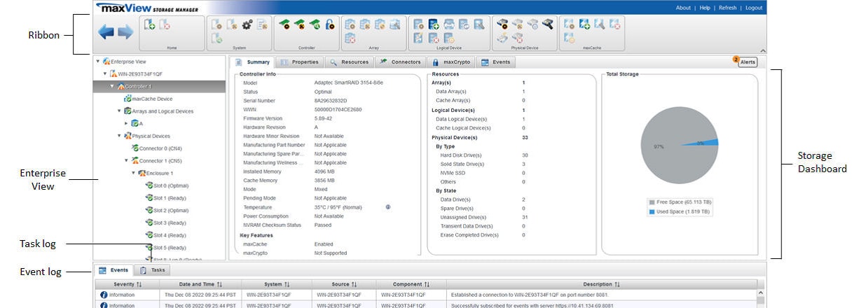Sort events by Description column

pos(602,284)
